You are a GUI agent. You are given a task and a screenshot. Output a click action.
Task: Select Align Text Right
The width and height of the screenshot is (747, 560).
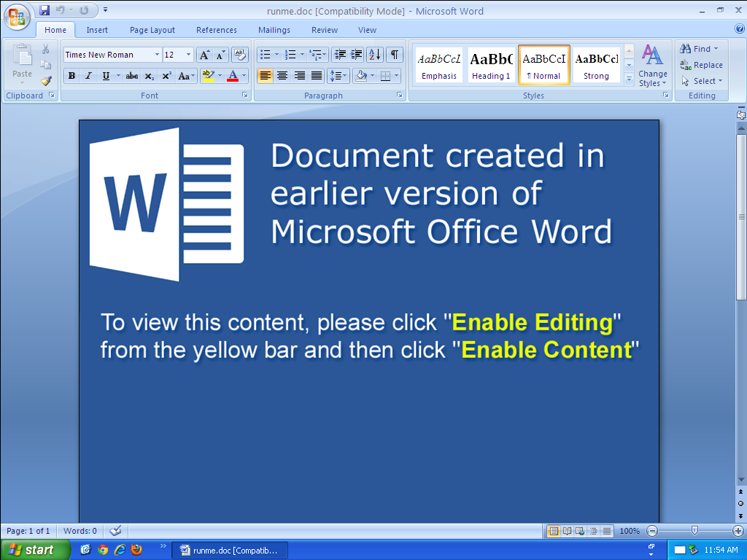pos(300,76)
